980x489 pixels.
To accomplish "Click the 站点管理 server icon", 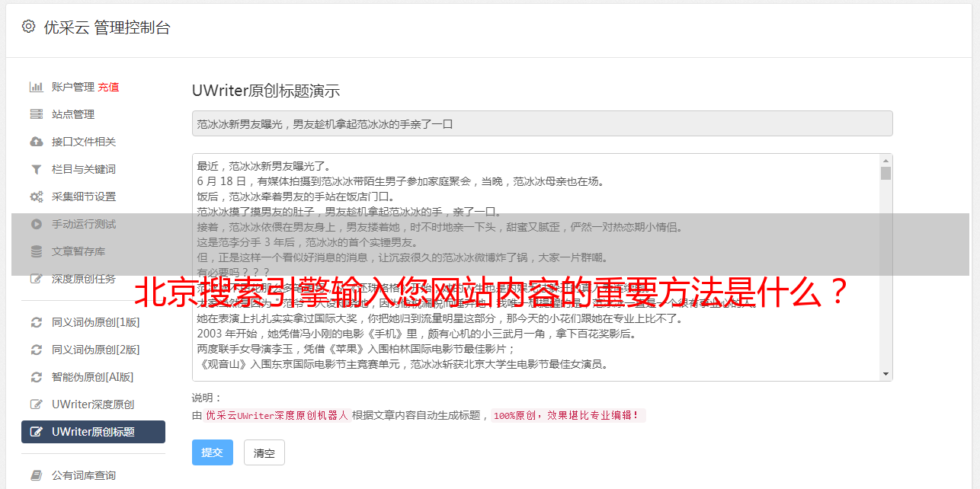I will pyautogui.click(x=36, y=114).
